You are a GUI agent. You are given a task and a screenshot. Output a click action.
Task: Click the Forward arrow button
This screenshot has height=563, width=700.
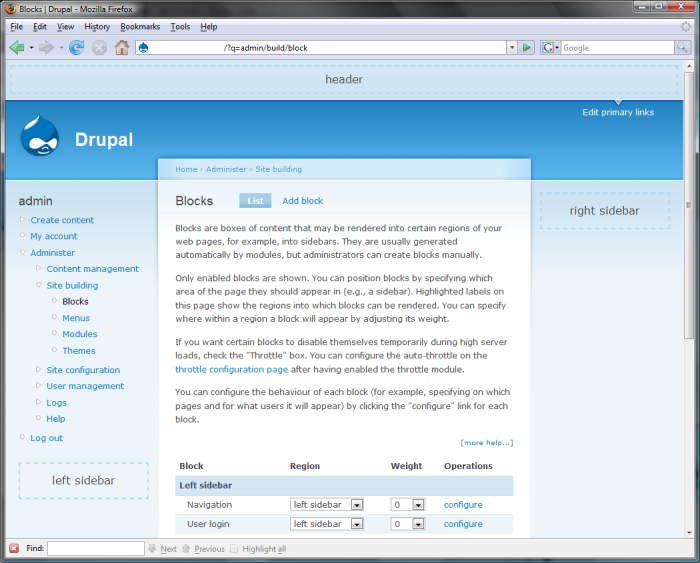pyautogui.click(x=46, y=47)
